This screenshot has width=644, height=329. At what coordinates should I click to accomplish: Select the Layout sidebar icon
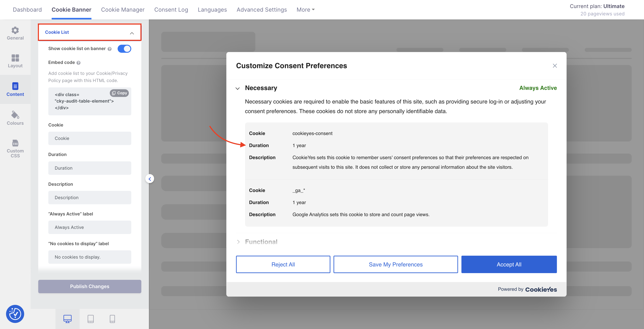point(15,58)
